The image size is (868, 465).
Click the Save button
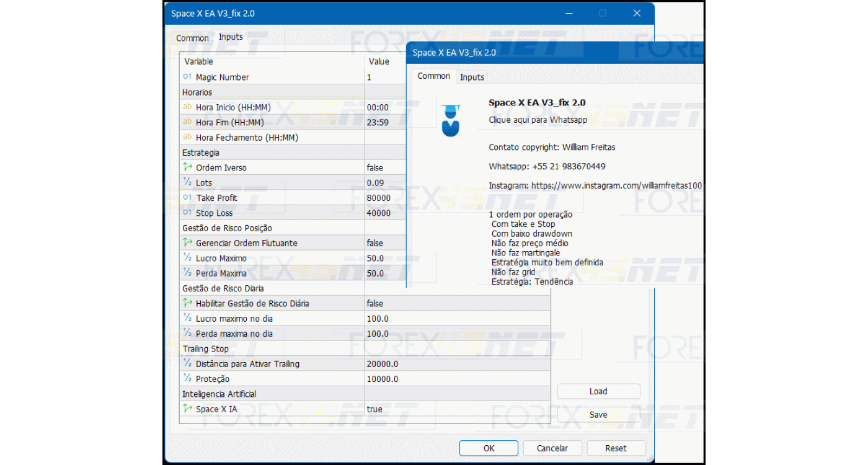(x=598, y=415)
